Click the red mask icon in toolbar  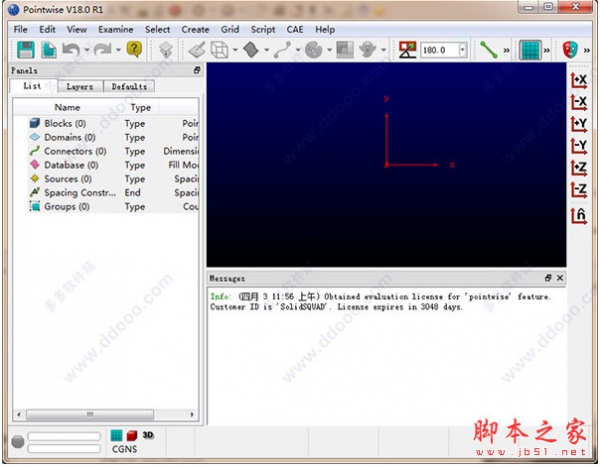pos(571,49)
